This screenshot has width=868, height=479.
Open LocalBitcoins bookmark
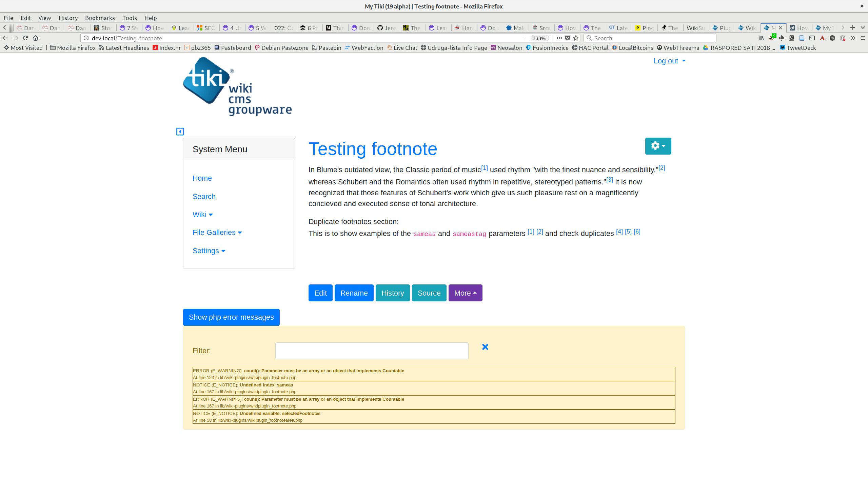click(633, 48)
